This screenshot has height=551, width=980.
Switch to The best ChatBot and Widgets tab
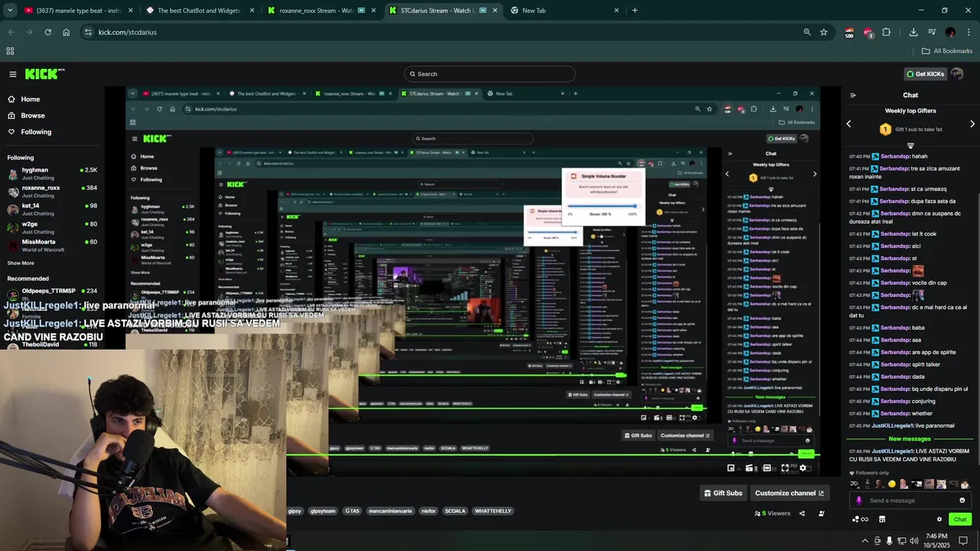pos(200,11)
